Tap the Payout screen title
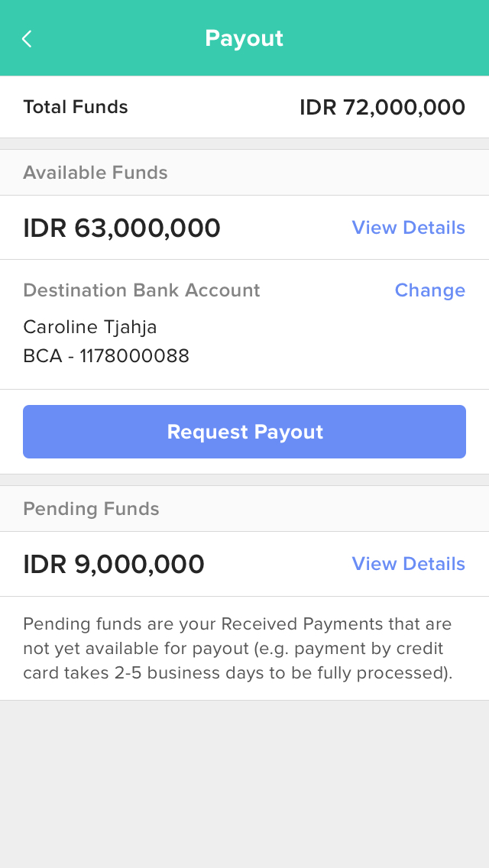 click(x=244, y=38)
